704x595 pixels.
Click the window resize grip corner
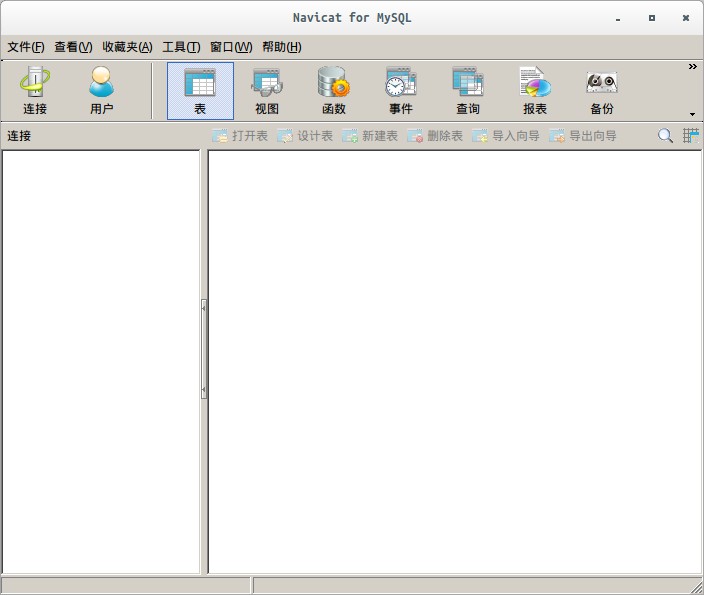[697, 588]
